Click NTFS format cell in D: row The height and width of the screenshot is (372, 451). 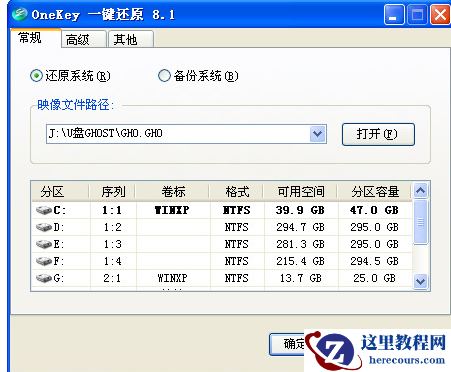tap(236, 227)
